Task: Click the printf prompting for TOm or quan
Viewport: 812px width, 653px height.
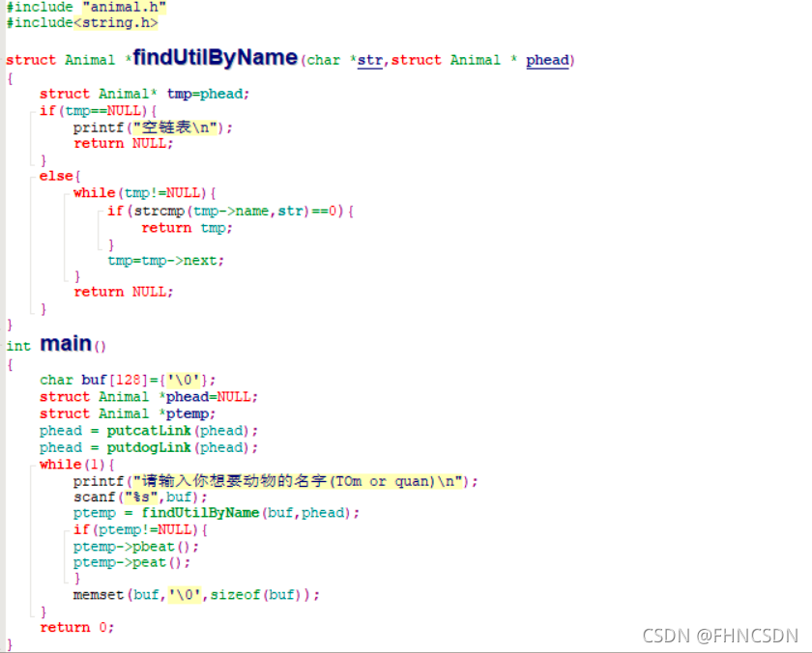Action: [x=275, y=481]
